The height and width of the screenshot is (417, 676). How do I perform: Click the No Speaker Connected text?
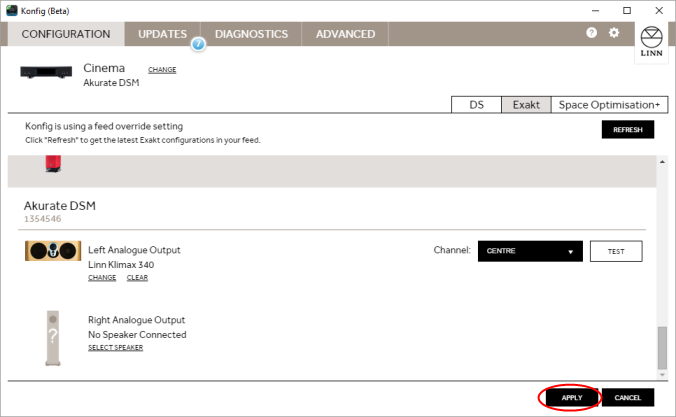137,335
